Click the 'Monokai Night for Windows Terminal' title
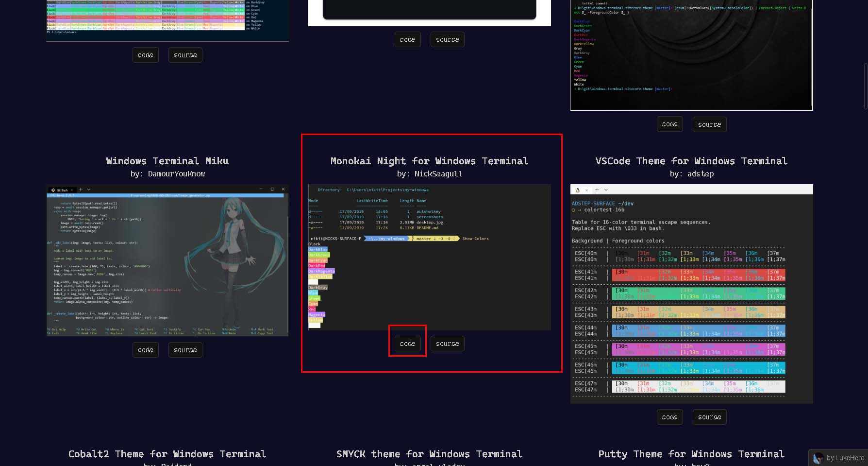 pos(430,161)
